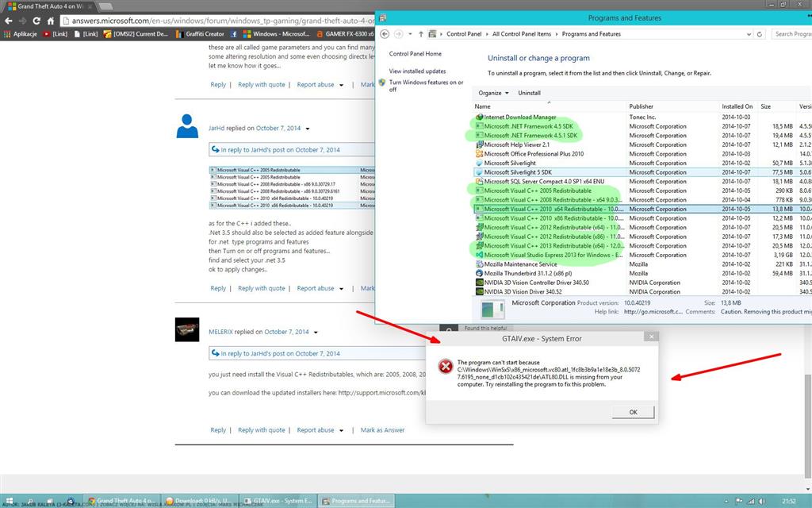Open the YouTube [Link] bookmark
The width and height of the screenshot is (812, 508).
click(56, 33)
